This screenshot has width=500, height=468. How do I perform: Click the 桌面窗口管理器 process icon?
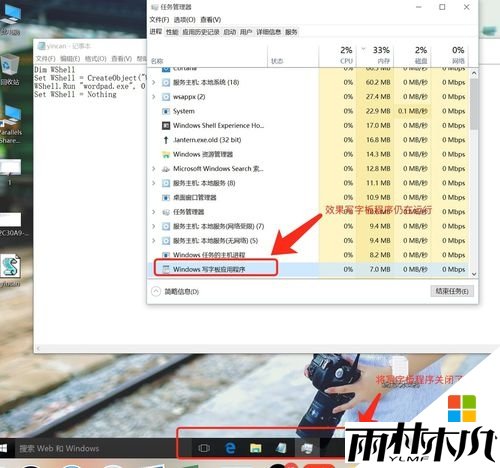pyautogui.click(x=166, y=198)
